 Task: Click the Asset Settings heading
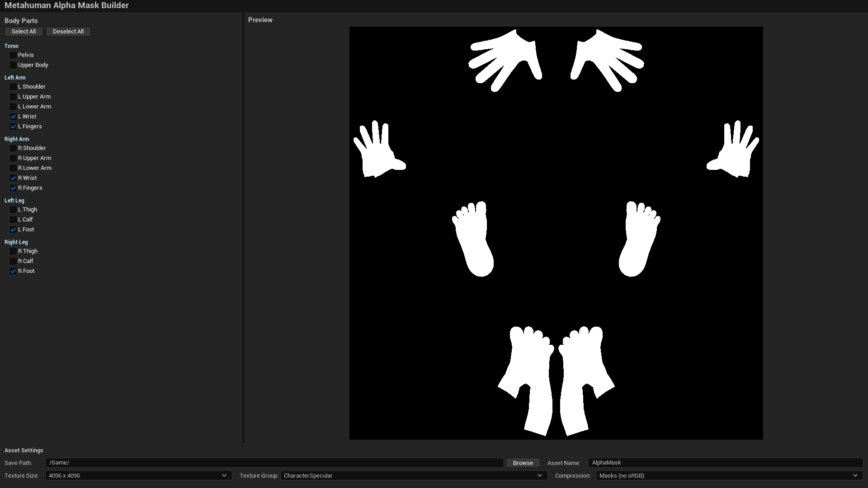[24, 450]
